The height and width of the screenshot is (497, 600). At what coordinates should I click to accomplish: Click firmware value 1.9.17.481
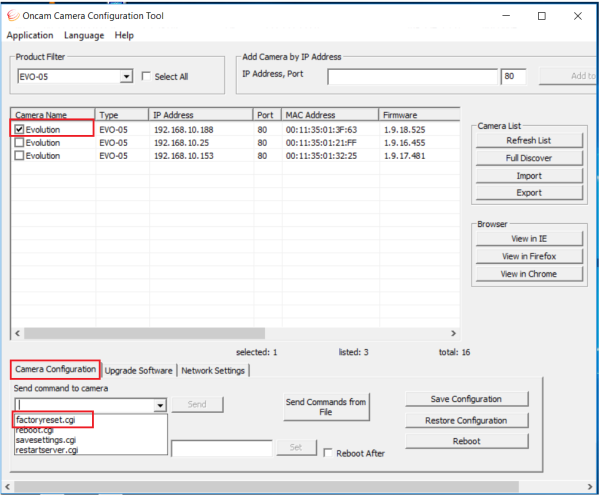click(x=404, y=156)
